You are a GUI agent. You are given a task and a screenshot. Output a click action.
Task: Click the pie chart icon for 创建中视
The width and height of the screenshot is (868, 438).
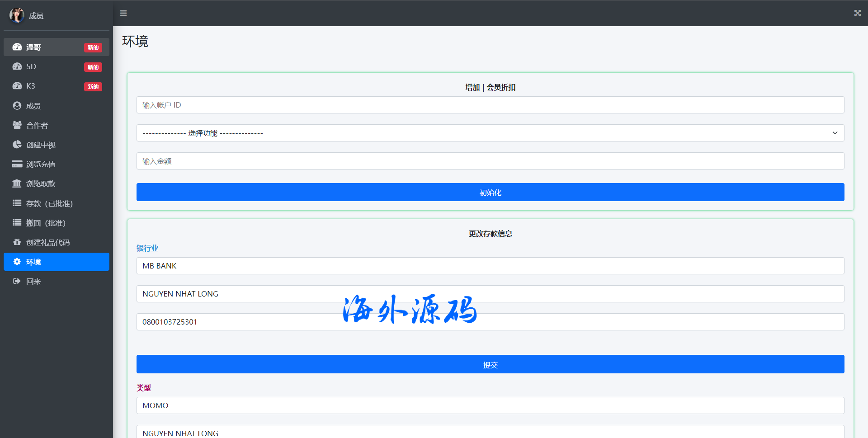(17, 145)
